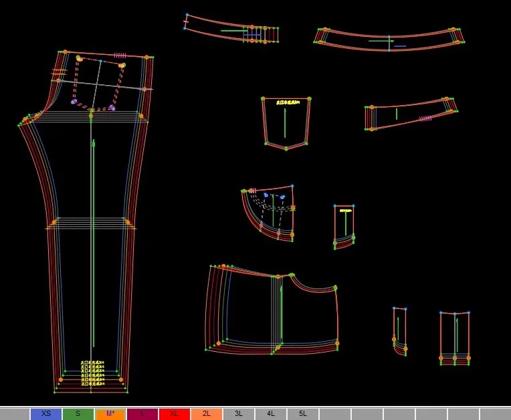Image resolution: width=511 pixels, height=420 pixels.
Task: Select the XS size in the size bar
Action: [45, 414]
